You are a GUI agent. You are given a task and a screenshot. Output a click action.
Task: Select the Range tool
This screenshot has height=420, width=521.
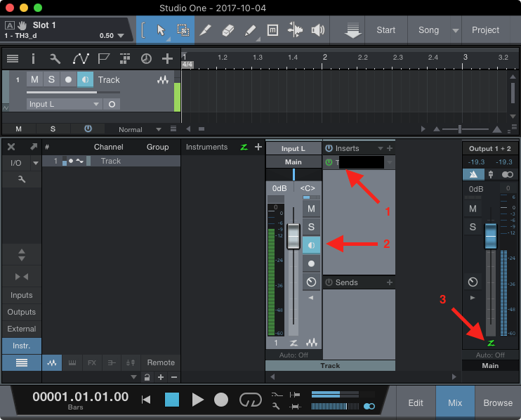tap(183, 30)
